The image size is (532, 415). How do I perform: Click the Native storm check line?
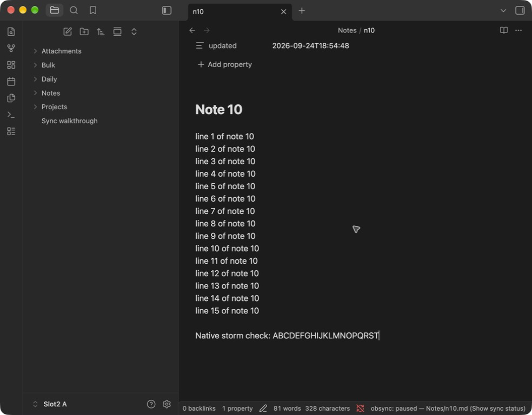coord(287,336)
